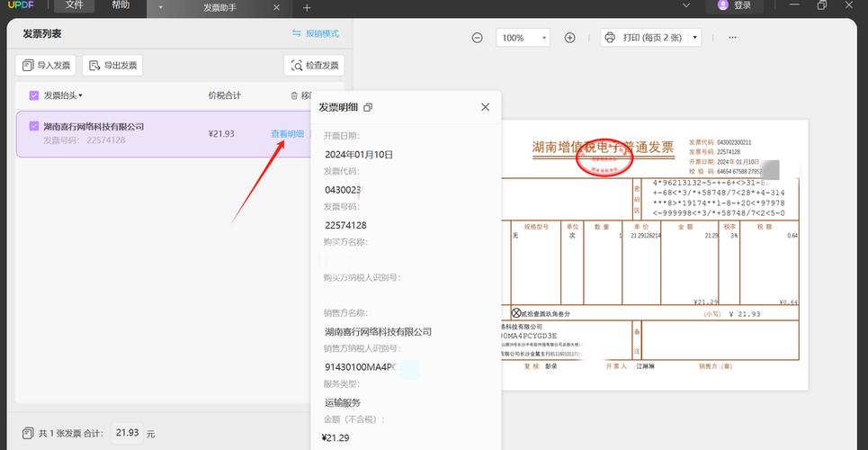Open the 100% zoom dropdown
The image size is (868, 450).
tap(523, 38)
